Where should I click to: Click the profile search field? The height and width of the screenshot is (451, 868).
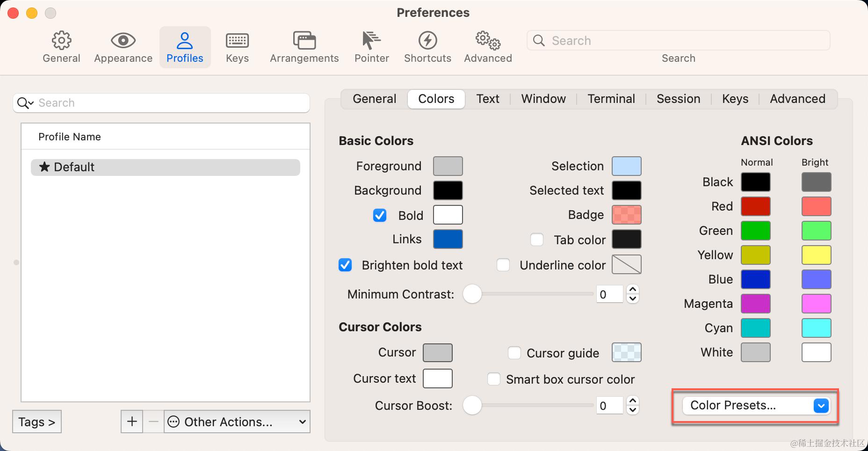168,103
